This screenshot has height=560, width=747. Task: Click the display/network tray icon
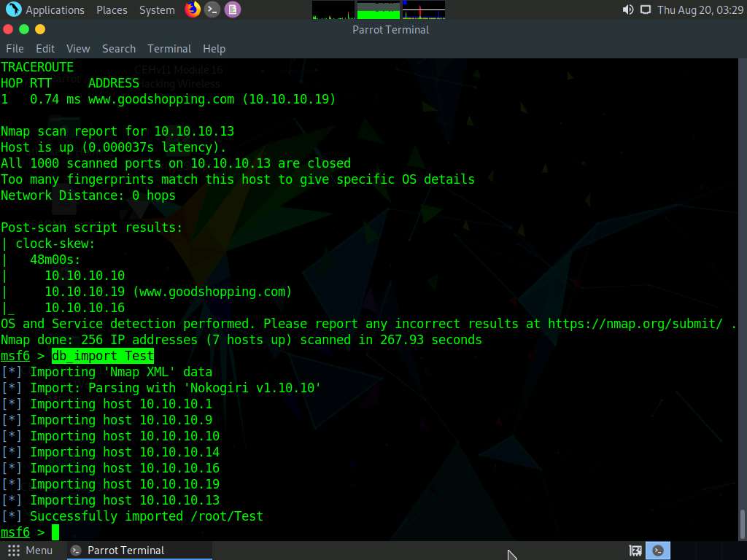646,9
